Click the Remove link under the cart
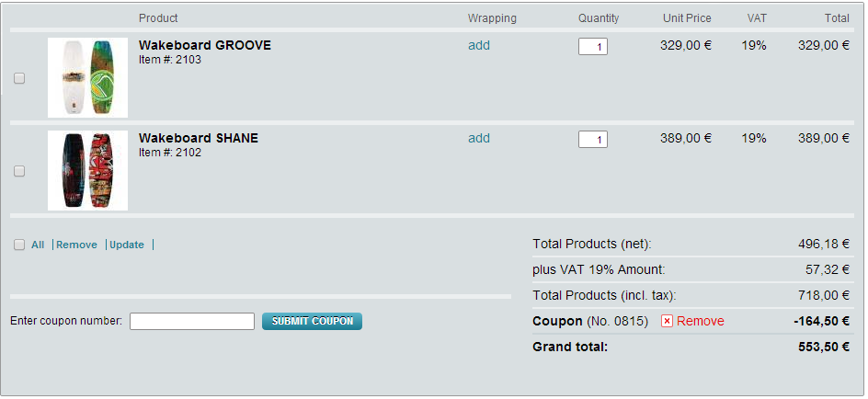The image size is (868, 399). 76,245
